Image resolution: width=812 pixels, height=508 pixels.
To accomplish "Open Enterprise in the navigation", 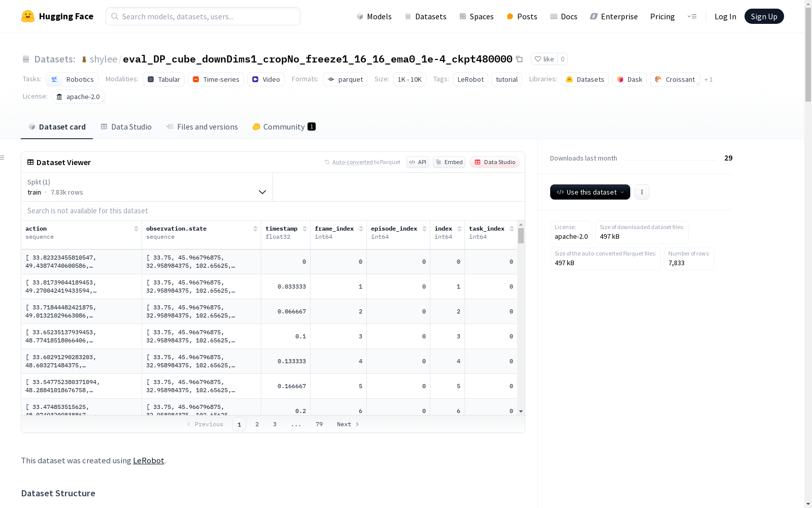I will pos(614,16).
